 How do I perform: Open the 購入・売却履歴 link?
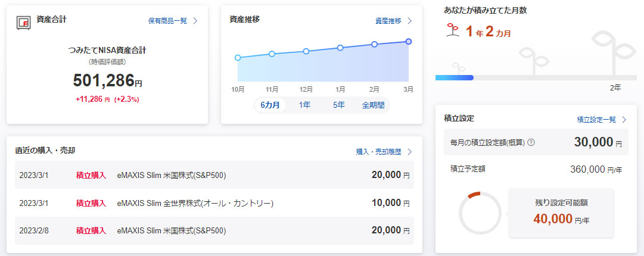point(379,152)
